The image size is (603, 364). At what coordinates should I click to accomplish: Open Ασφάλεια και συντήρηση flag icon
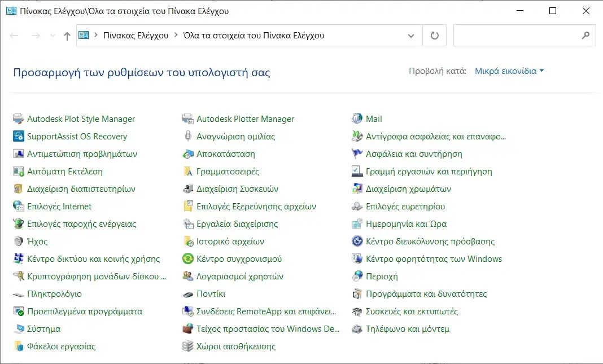pos(357,154)
